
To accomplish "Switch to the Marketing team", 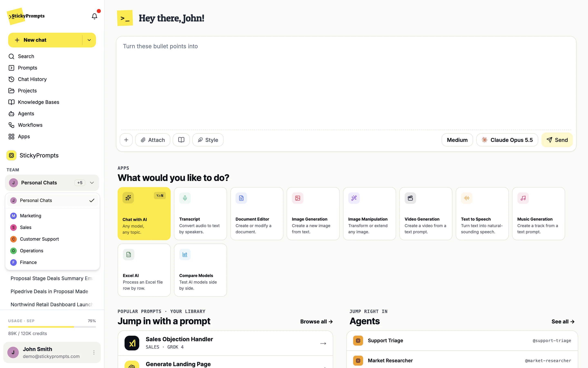I will pos(52,216).
